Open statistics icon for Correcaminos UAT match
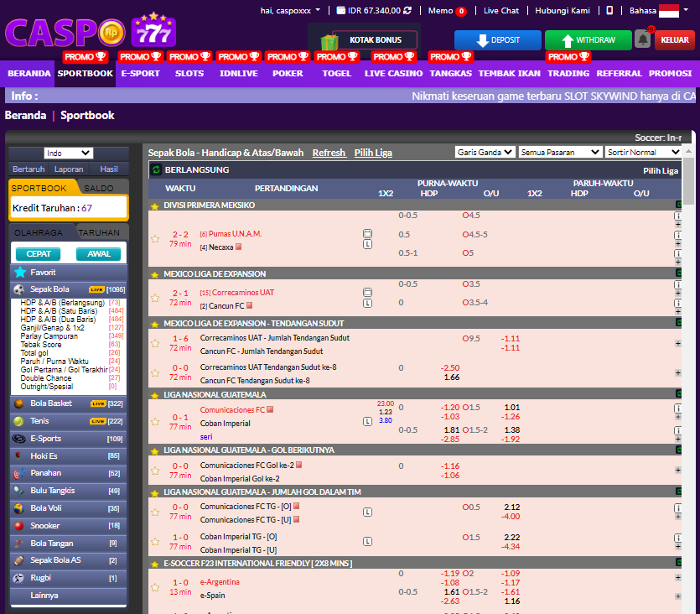Image resolution: width=700 pixels, height=614 pixels. point(367,293)
